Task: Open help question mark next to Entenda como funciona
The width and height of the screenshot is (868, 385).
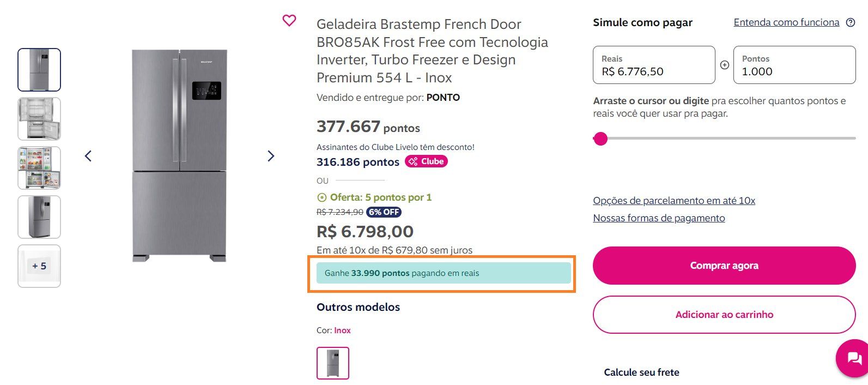Action: 851,22
